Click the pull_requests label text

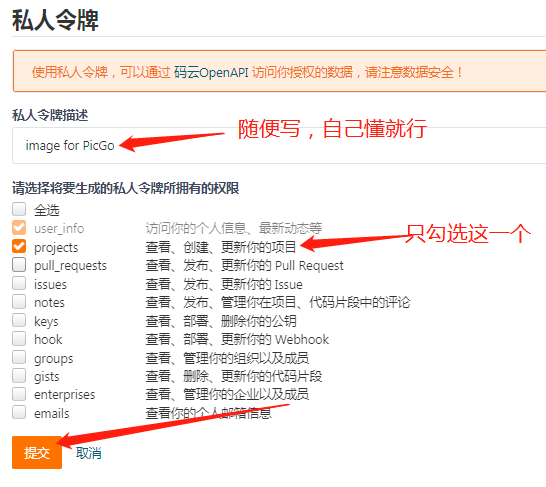pos(70,266)
